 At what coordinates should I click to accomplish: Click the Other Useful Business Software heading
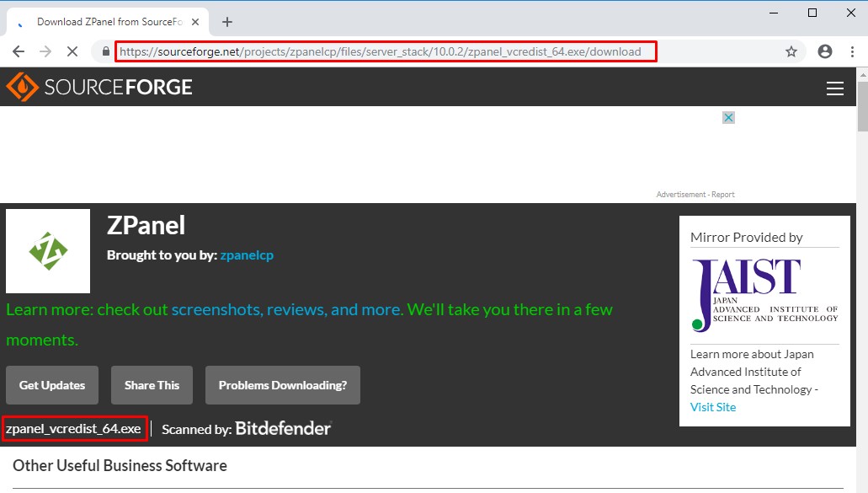pyautogui.click(x=120, y=465)
